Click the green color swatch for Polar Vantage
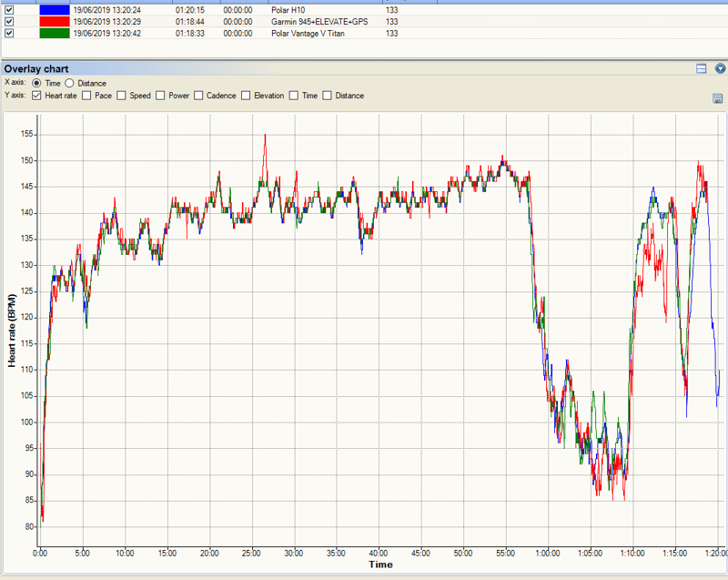 pyautogui.click(x=55, y=33)
